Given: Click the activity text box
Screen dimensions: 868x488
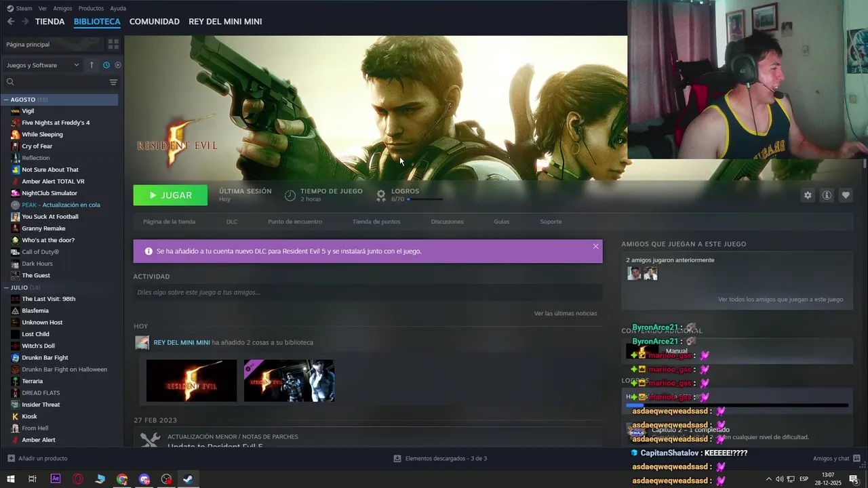Looking at the screenshot, I should 368,293.
